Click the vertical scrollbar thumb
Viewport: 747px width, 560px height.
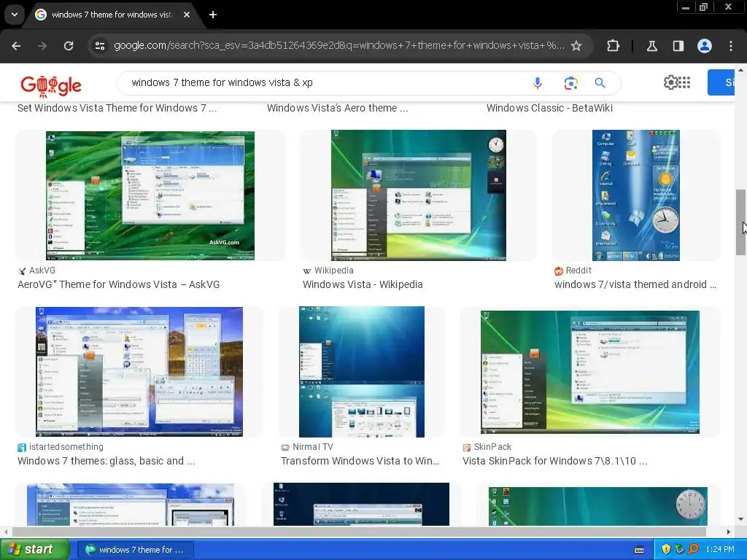[740, 222]
